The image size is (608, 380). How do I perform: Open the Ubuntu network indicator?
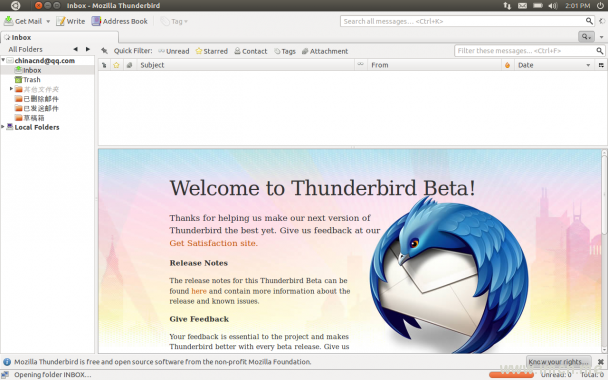tap(507, 5)
